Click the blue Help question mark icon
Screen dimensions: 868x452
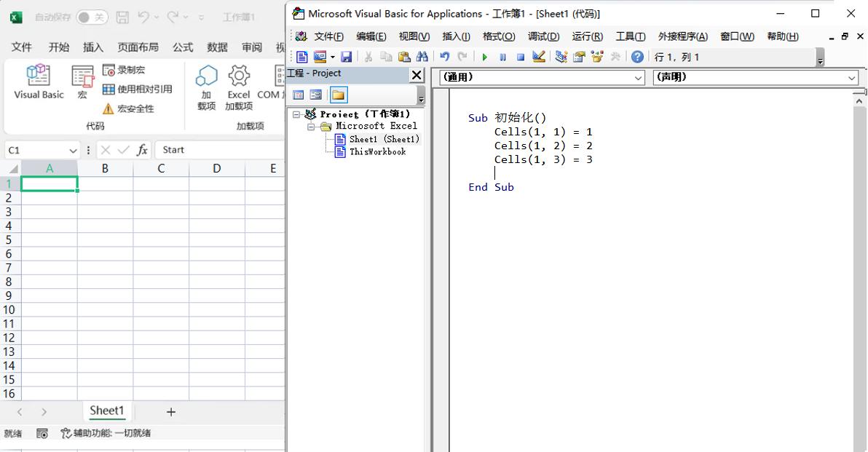(637, 57)
